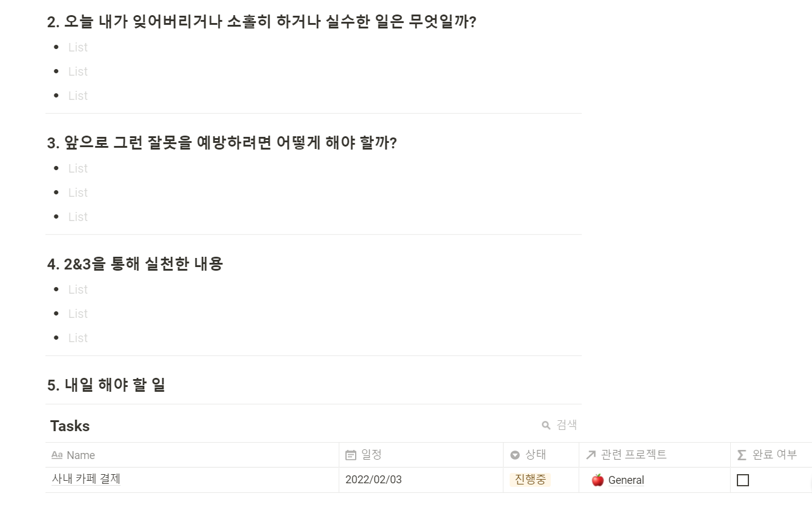Open the 사내 카페 결제 task page
Screen dimensions: 812x522
pyautogui.click(x=86, y=479)
